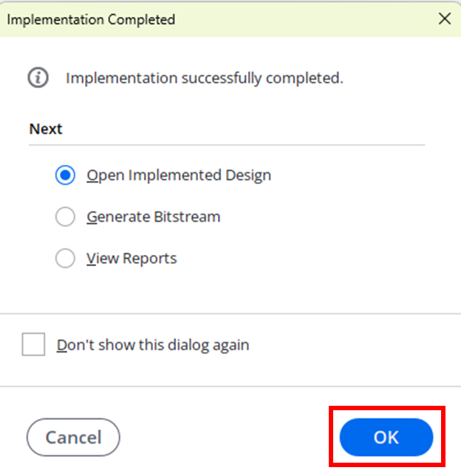Click the Implementation successfully completed message text
Screen dimensions: 461x476
click(x=205, y=78)
